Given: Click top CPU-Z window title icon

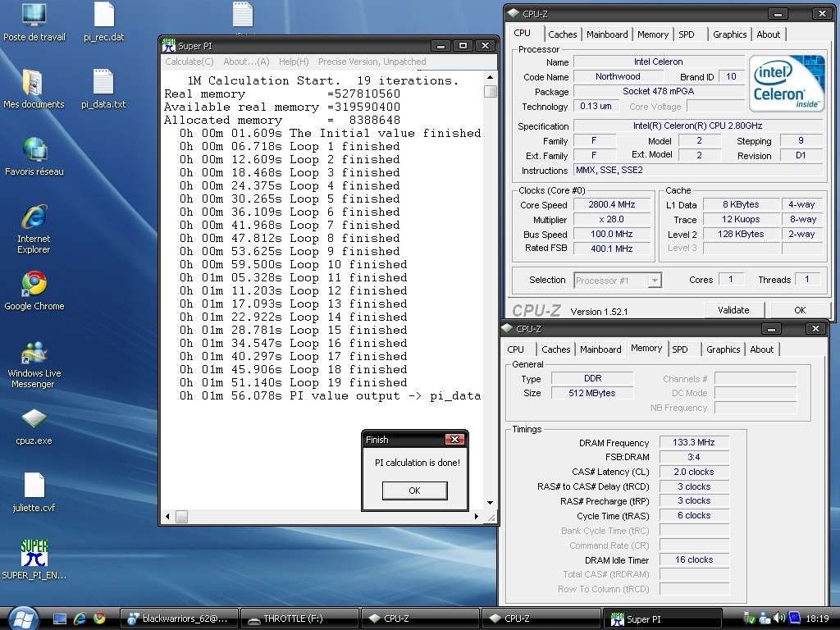Looking at the screenshot, I should pyautogui.click(x=514, y=13).
